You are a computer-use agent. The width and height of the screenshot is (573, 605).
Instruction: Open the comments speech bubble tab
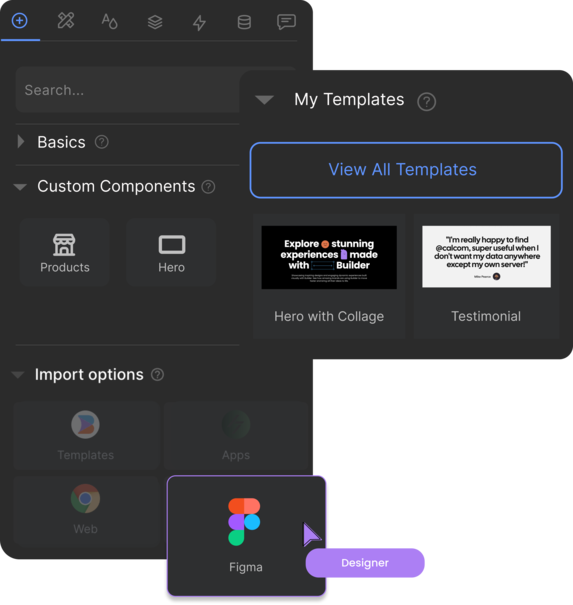(286, 22)
